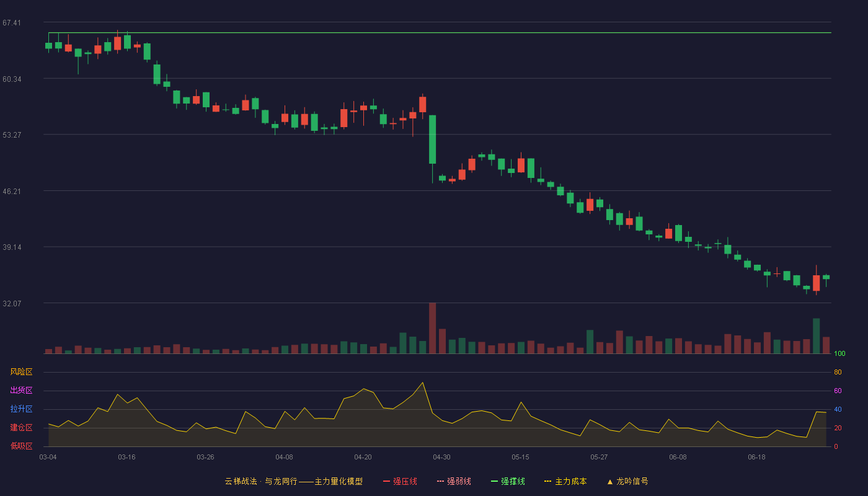
Task: Click the 建仓区 zone label
Action: pos(21,428)
